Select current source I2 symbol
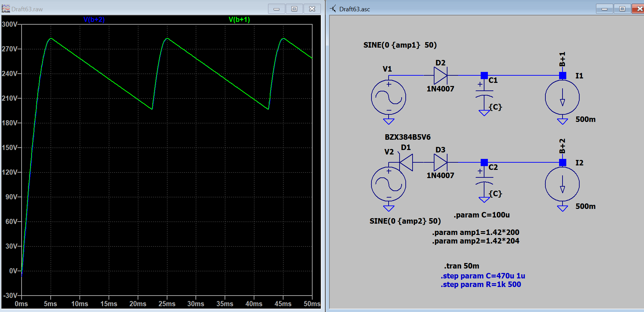This screenshot has width=644, height=312. click(x=562, y=184)
